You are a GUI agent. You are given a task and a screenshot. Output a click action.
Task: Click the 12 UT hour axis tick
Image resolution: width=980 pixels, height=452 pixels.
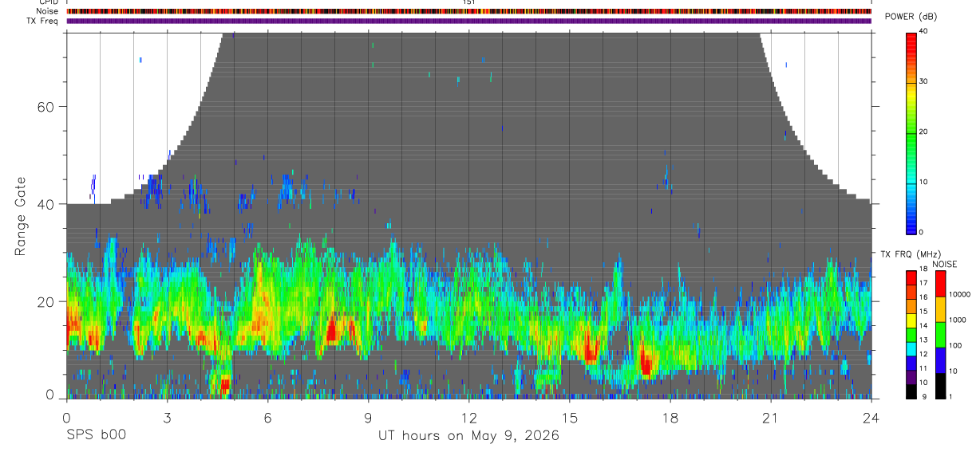tap(469, 418)
